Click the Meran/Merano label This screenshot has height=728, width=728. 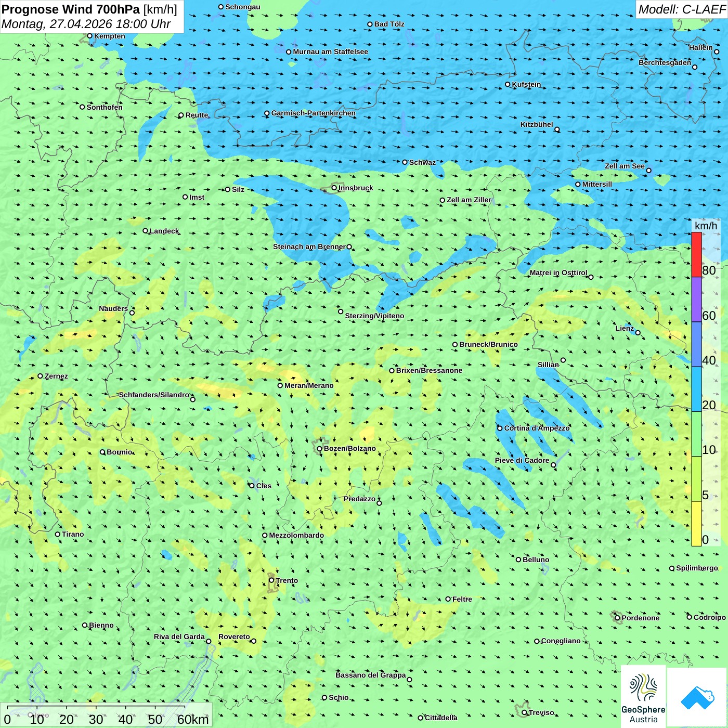309,385
